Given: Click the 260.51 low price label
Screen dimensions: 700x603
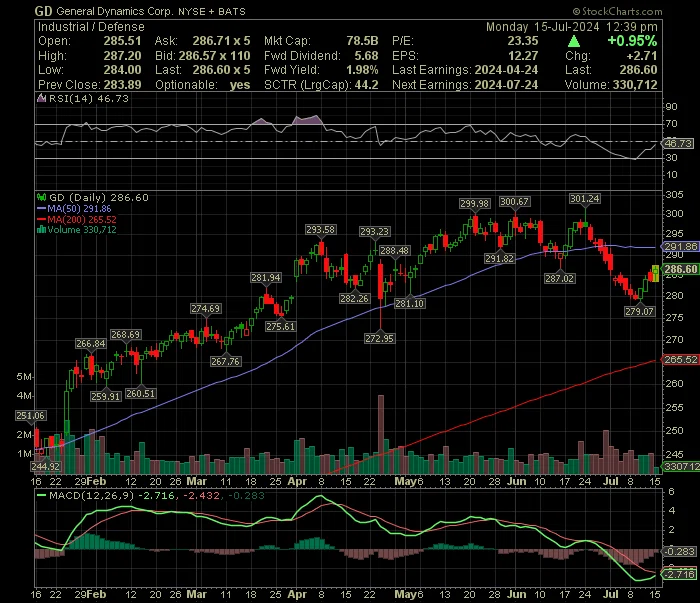Looking at the screenshot, I should point(141,393).
